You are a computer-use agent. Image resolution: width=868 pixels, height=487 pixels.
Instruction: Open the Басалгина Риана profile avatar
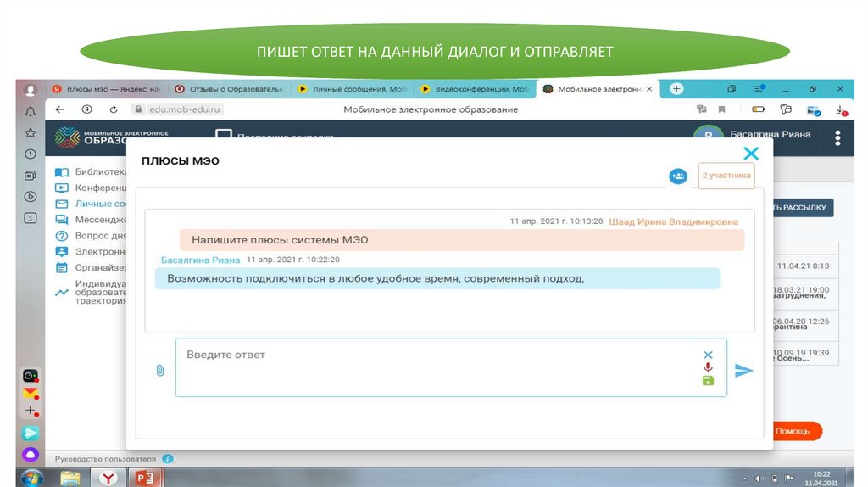click(709, 133)
